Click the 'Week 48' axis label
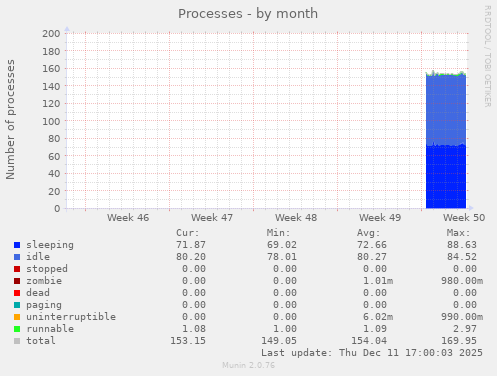Screen dimensions: 497x376 (x=296, y=218)
